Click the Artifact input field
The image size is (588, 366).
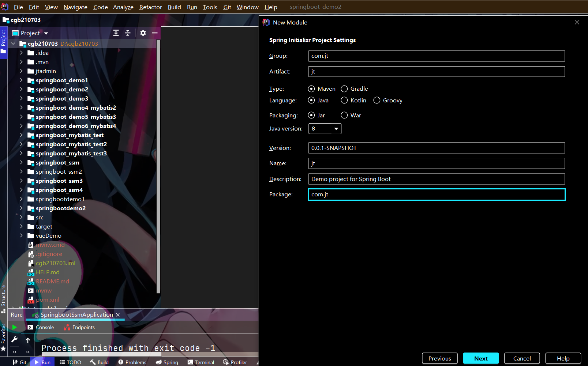[437, 72]
